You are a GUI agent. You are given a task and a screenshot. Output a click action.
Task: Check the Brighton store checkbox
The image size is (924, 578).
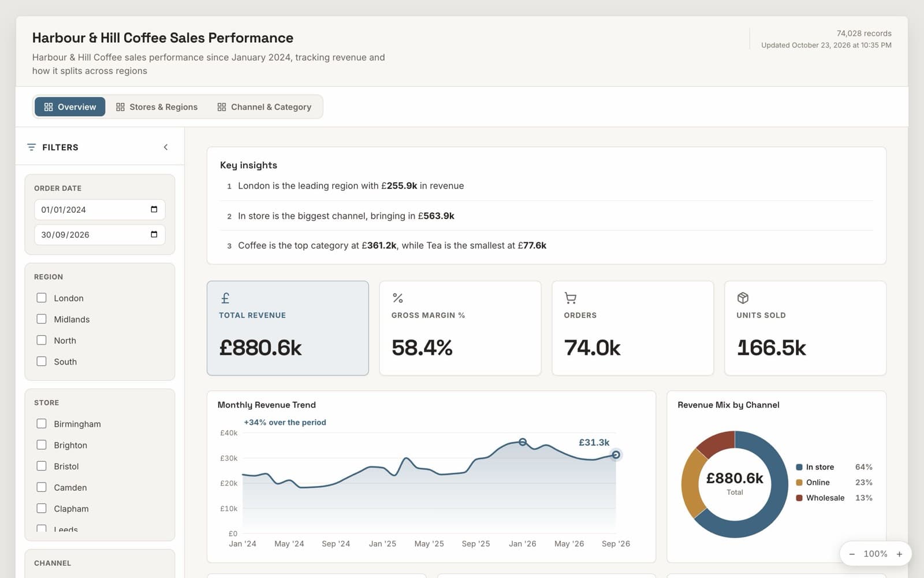tap(42, 445)
